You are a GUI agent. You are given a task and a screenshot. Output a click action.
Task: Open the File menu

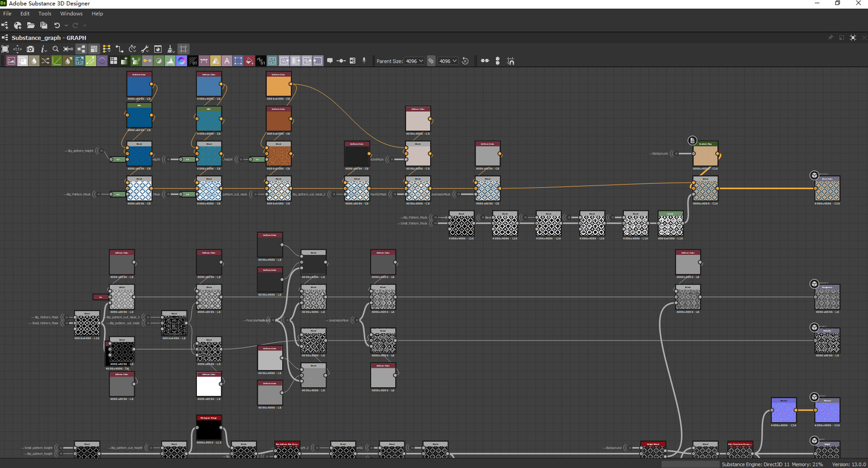click(x=7, y=14)
